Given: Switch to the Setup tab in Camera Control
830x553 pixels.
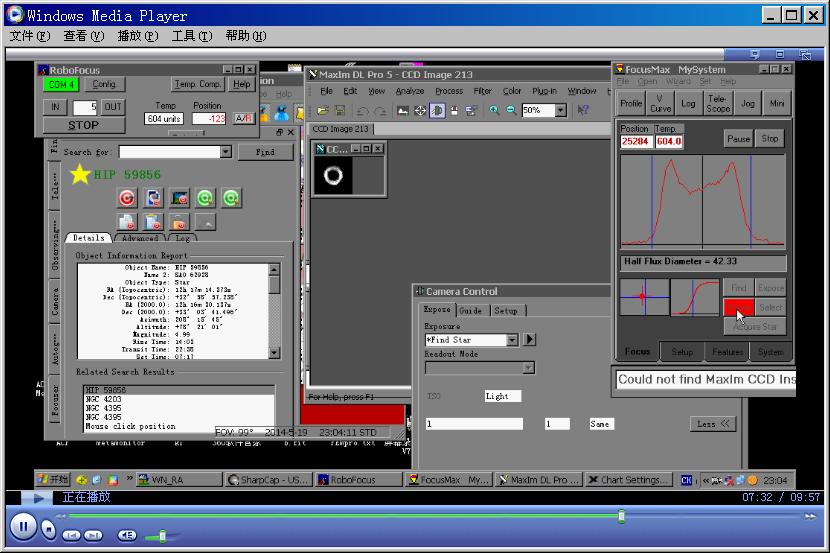Looking at the screenshot, I should pyautogui.click(x=506, y=311).
